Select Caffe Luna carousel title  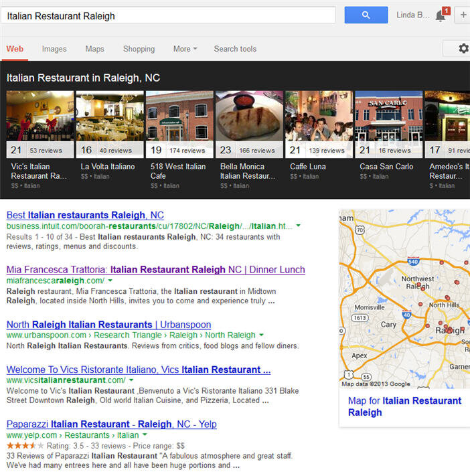coord(308,167)
